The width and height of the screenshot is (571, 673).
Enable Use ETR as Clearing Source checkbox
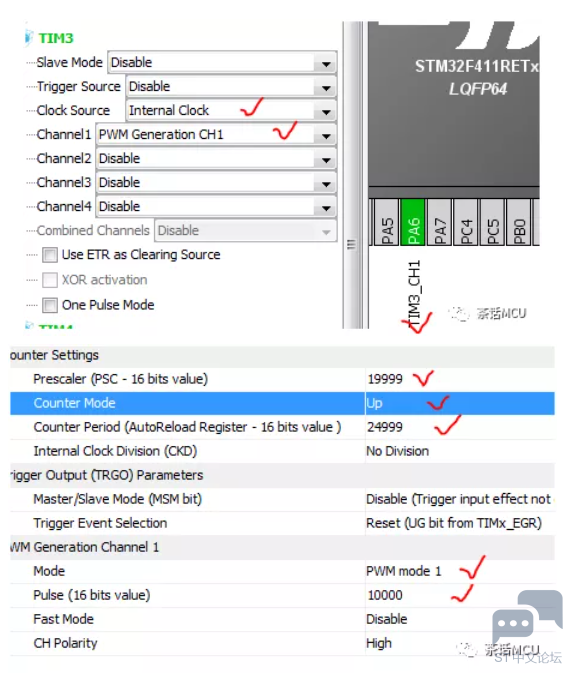(x=50, y=255)
